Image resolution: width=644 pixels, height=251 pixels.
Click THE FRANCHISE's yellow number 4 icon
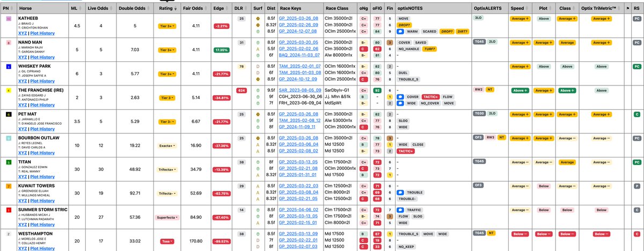click(x=8, y=90)
